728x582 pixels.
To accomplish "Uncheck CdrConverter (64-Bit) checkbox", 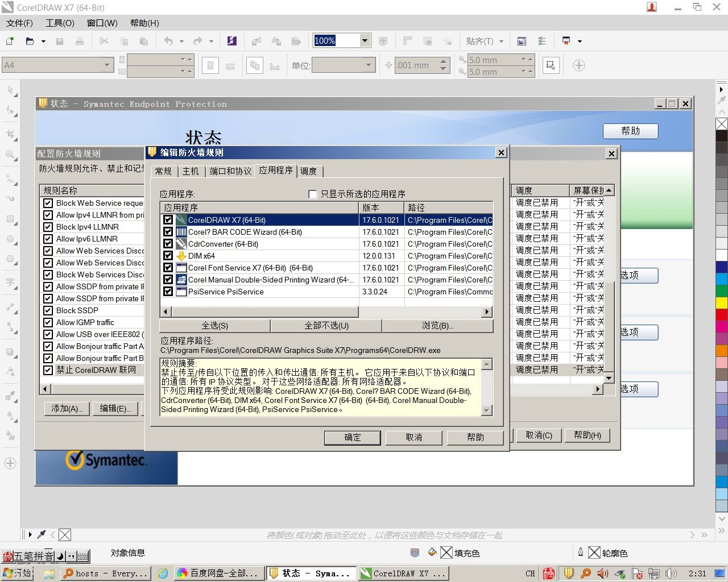I will point(168,244).
